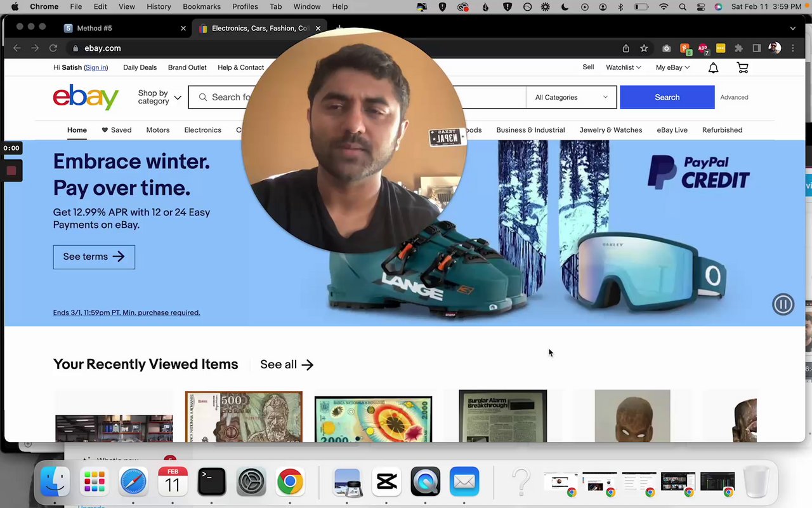Click the share icon in address bar

pos(626,48)
